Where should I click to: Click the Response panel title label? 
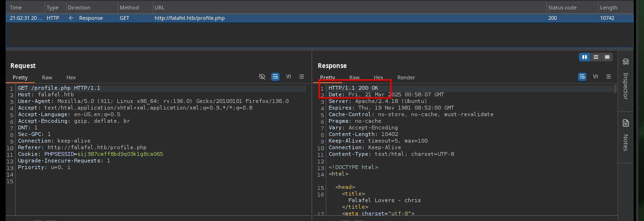(x=332, y=66)
